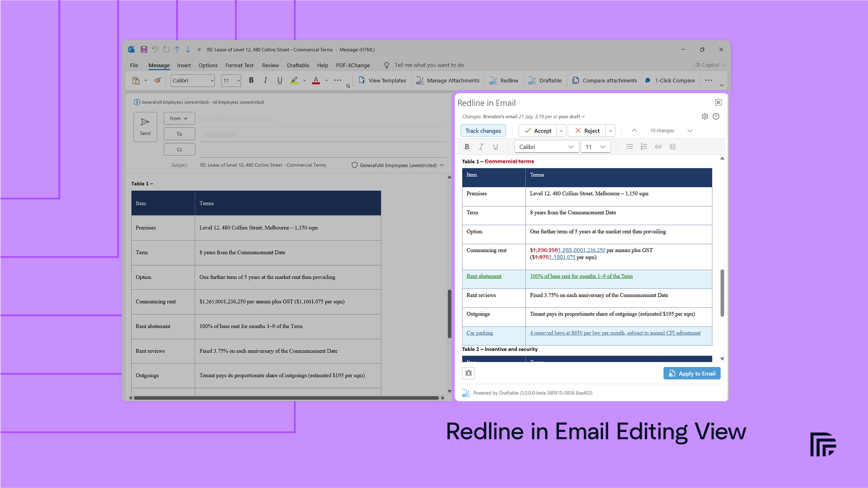
Task: Click the To button
Action: pos(179,134)
